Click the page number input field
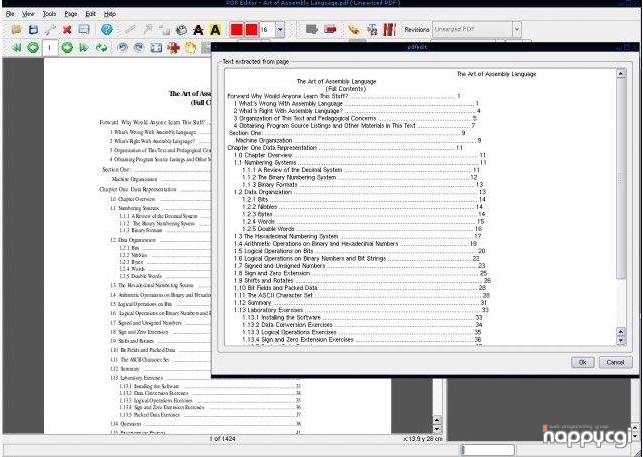The height and width of the screenshot is (457, 643). (50, 48)
